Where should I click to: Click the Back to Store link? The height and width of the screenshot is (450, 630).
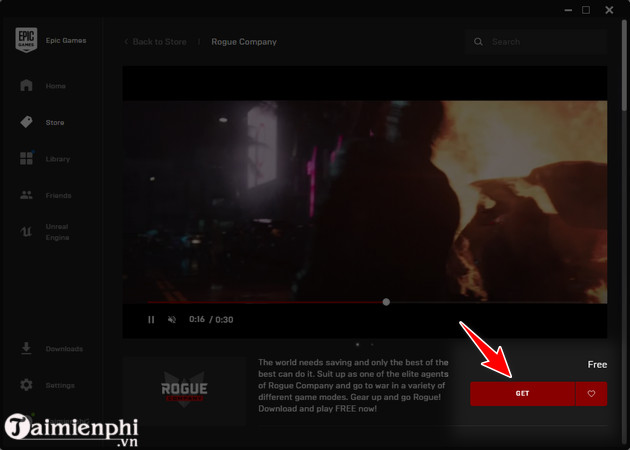pos(155,42)
